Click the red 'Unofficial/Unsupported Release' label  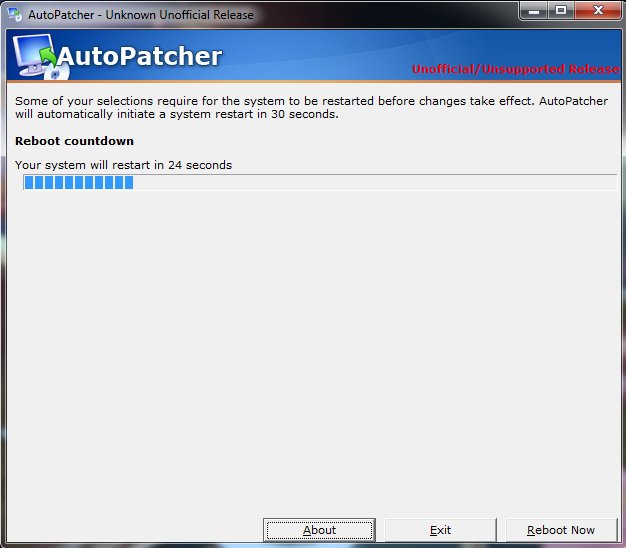[x=516, y=69]
